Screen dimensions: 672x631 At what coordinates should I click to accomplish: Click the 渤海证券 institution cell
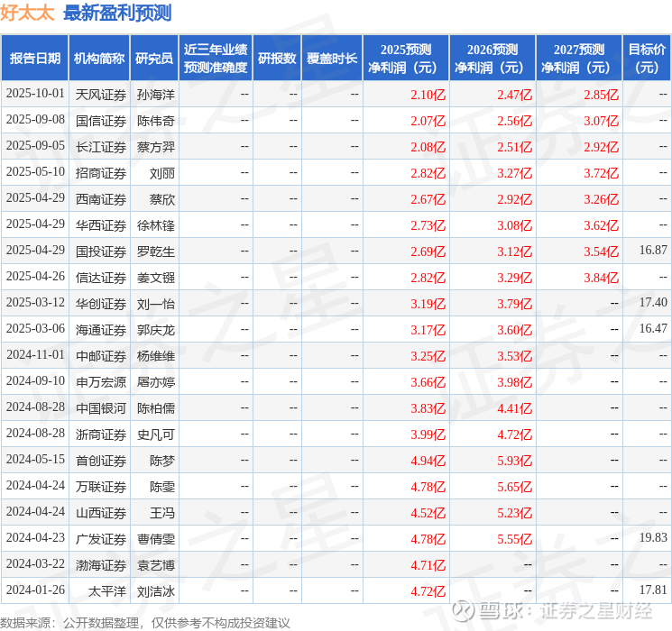(101, 565)
